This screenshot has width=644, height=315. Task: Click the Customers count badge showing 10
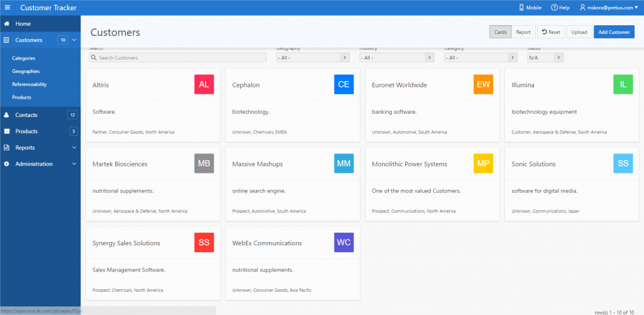click(62, 40)
